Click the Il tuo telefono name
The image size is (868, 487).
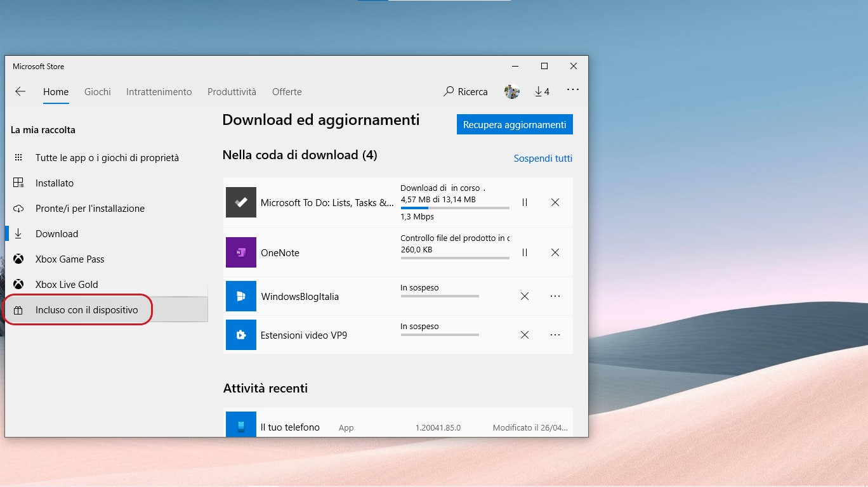tap(290, 427)
